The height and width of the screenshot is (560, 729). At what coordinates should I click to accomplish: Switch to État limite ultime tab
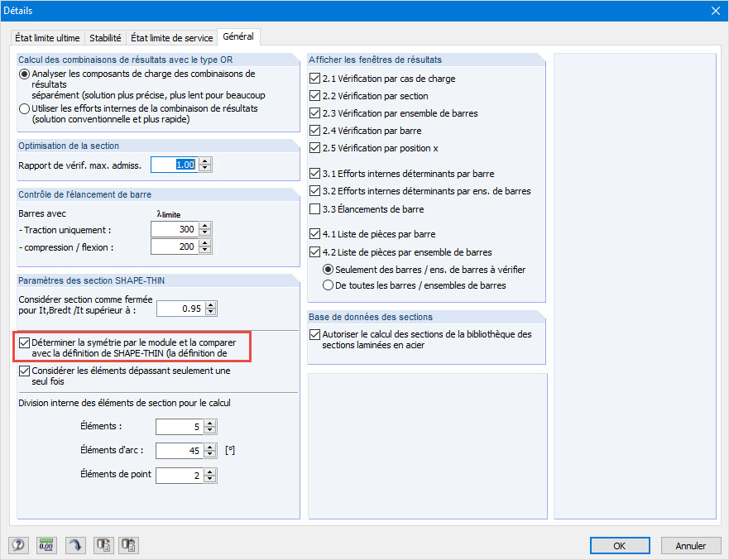[47, 38]
